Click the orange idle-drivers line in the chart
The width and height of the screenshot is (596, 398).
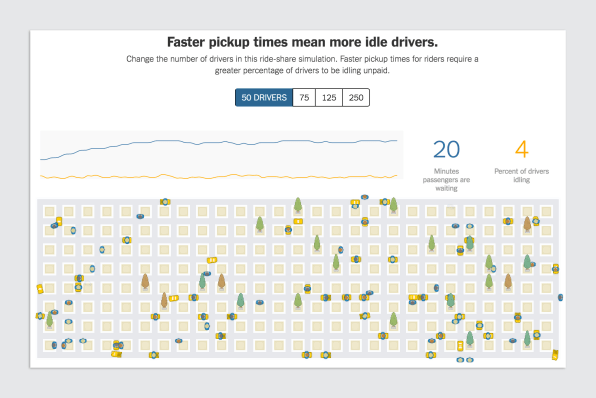click(x=220, y=176)
